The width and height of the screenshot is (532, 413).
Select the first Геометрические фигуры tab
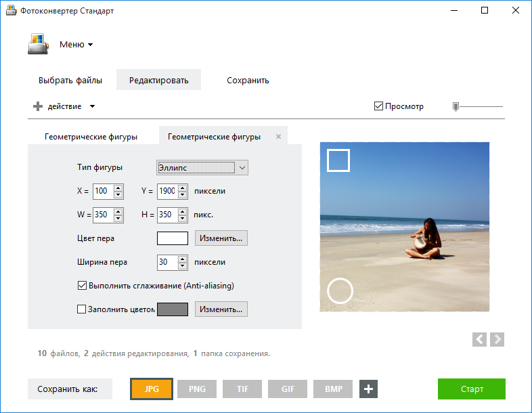pos(91,137)
